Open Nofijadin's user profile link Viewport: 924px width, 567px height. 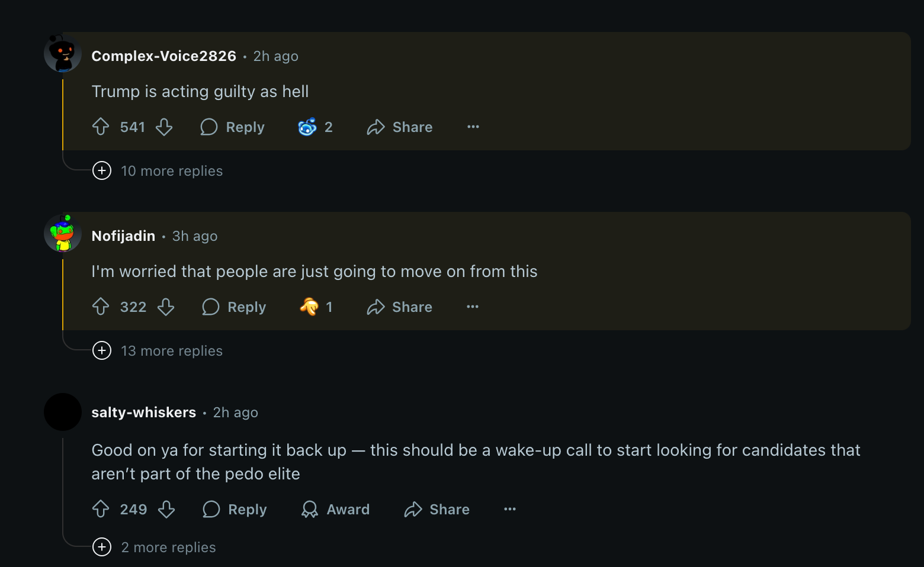(x=123, y=236)
